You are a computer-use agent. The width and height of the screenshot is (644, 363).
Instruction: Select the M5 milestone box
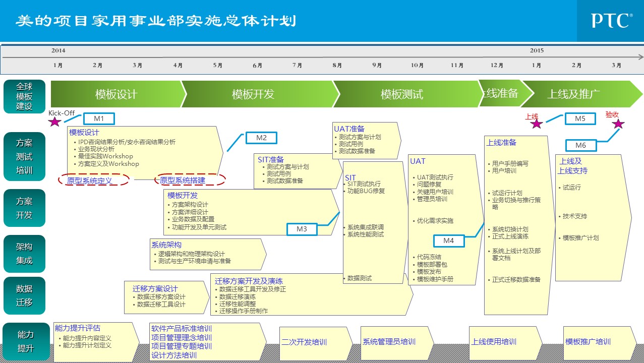580,118
